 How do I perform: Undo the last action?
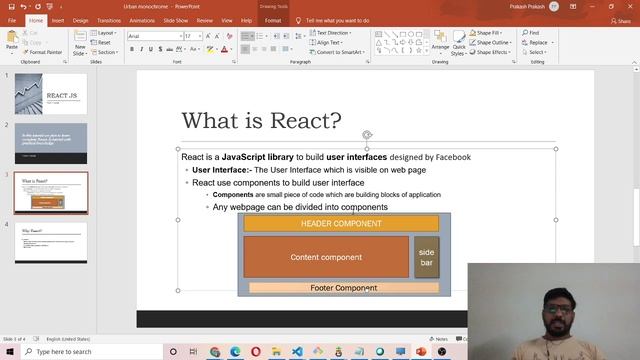[23, 7]
